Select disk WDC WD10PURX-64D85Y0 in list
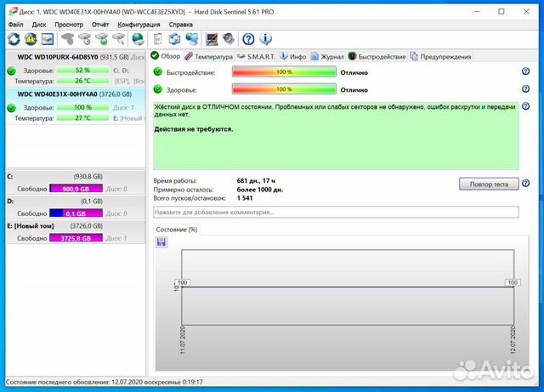The image size is (544, 392). coord(76,69)
